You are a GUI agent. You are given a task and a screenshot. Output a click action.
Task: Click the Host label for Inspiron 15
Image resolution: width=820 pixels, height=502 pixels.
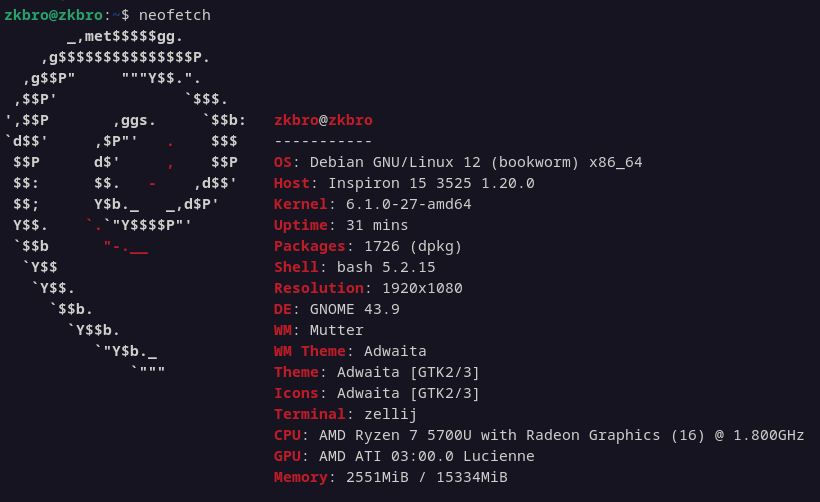(291, 183)
